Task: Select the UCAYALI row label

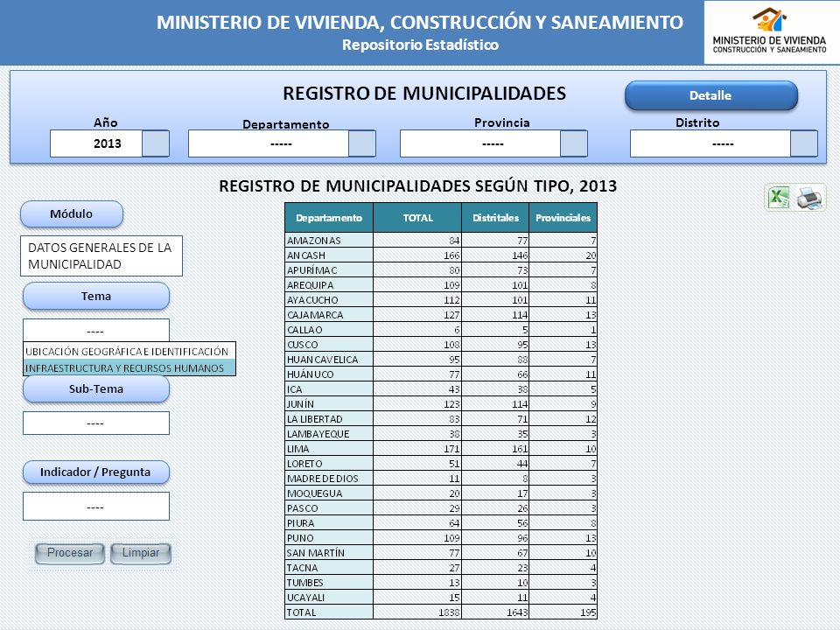Action: point(329,598)
